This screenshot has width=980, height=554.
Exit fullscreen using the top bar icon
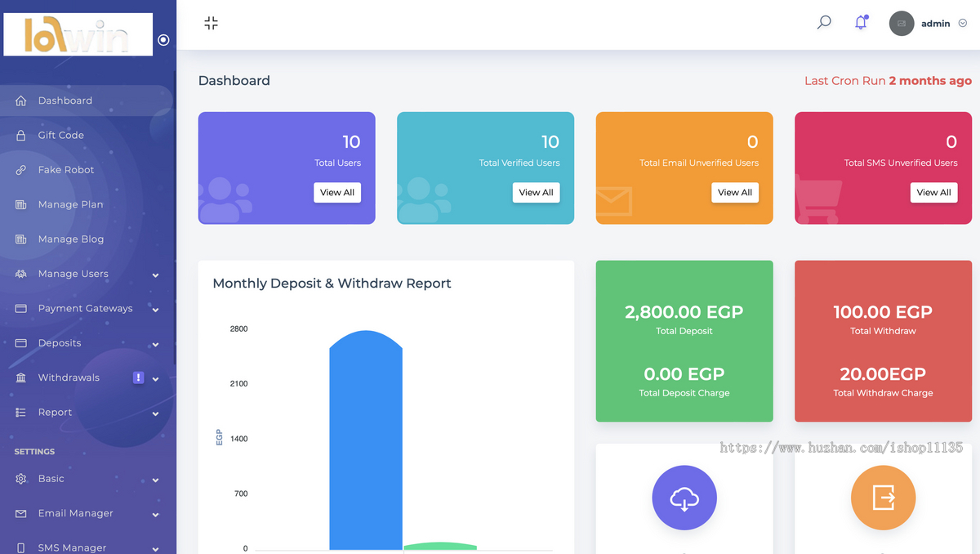(211, 23)
